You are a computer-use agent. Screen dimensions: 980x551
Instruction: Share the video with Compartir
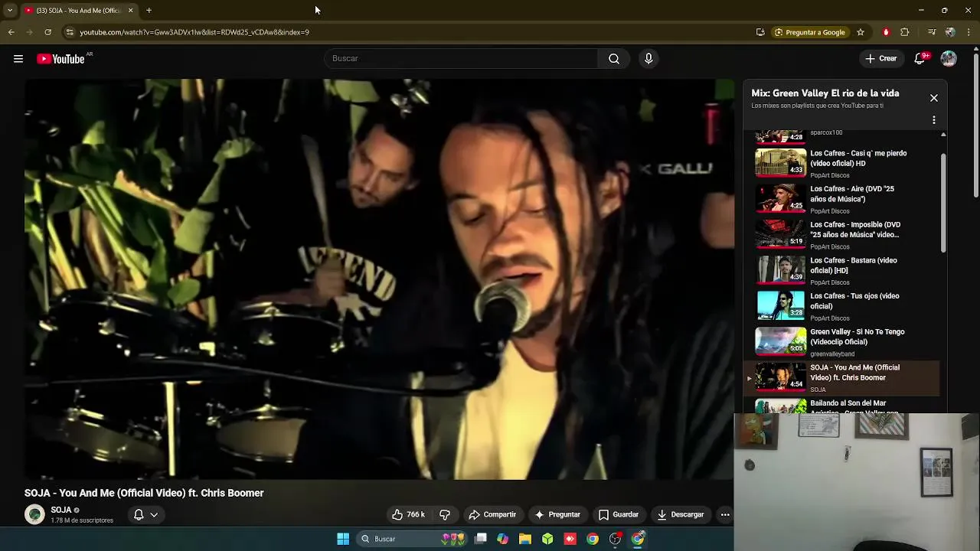click(x=492, y=514)
